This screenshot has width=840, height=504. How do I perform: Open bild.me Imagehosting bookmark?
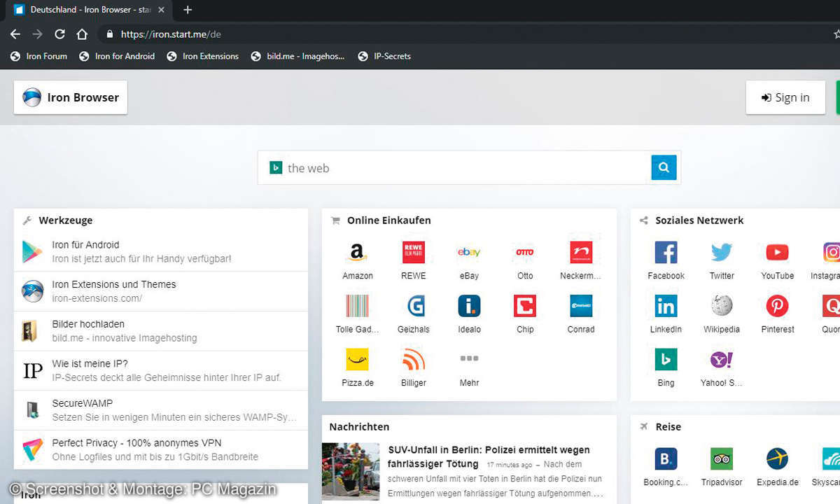pos(297,56)
